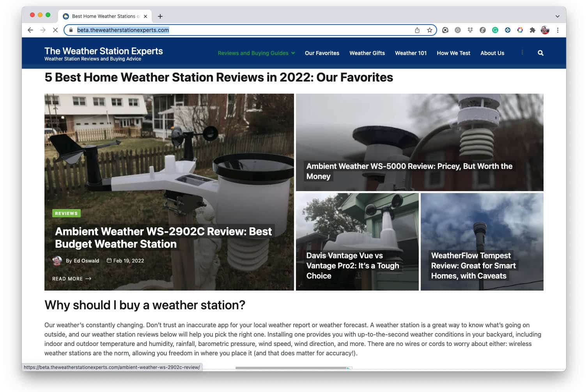This screenshot has width=588, height=392.
Task: Open the Grammarly extension icon
Action: coord(495,30)
